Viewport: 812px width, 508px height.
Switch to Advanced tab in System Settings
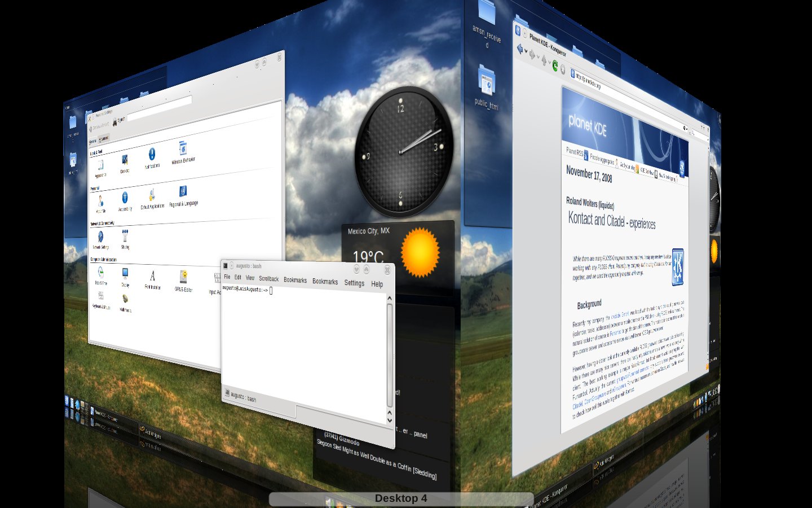(x=104, y=138)
